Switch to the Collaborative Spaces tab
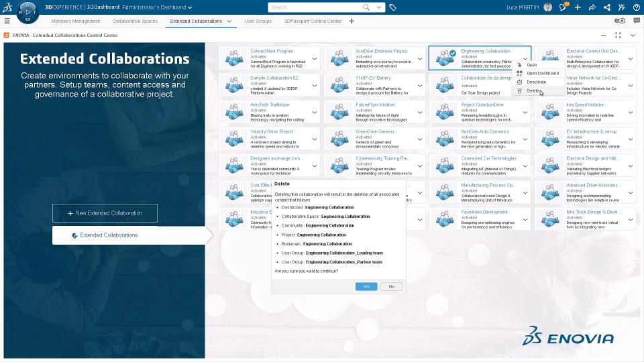The width and height of the screenshot is (644, 362). click(135, 21)
